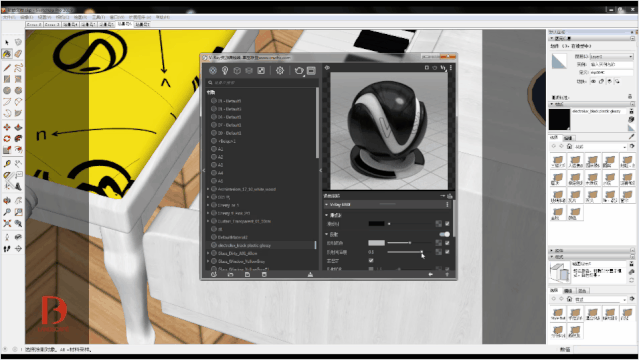Click the V-Ray BRDF options menu dots
Viewport: 639px width, 360px height.
[447, 204]
